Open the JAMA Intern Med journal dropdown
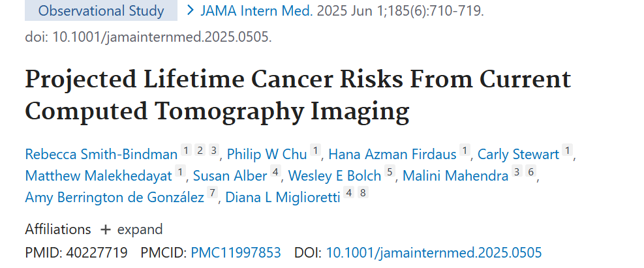Image resolution: width=644 pixels, height=268 pixels. pyautogui.click(x=256, y=11)
